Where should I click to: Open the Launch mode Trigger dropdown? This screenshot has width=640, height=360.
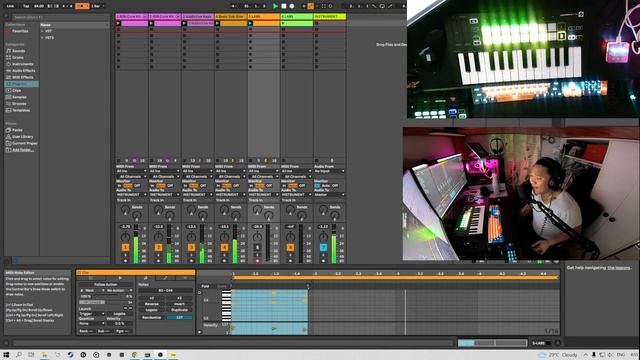(x=91, y=314)
